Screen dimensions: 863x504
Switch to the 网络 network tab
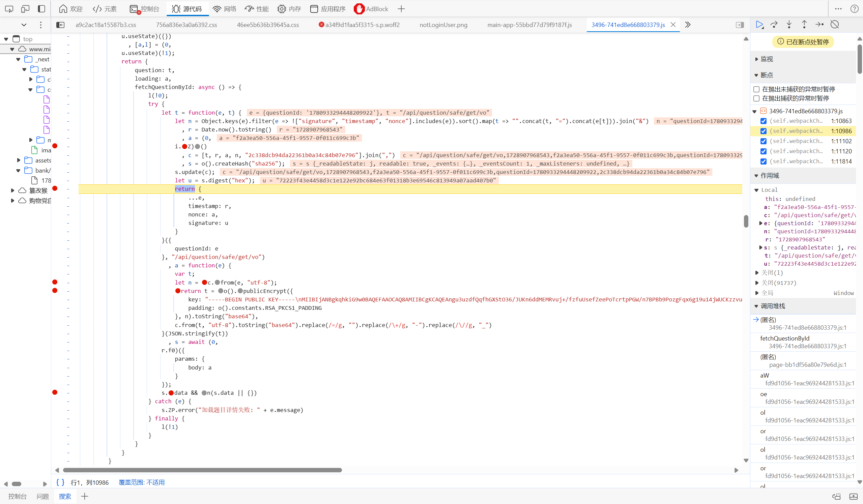click(224, 9)
